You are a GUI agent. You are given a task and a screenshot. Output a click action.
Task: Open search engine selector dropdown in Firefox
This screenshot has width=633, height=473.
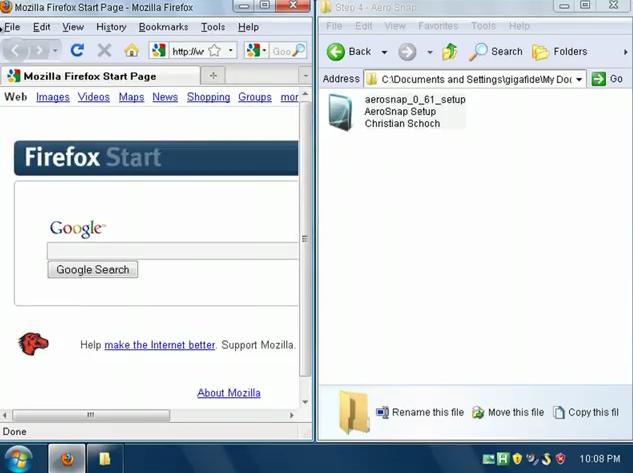click(264, 50)
